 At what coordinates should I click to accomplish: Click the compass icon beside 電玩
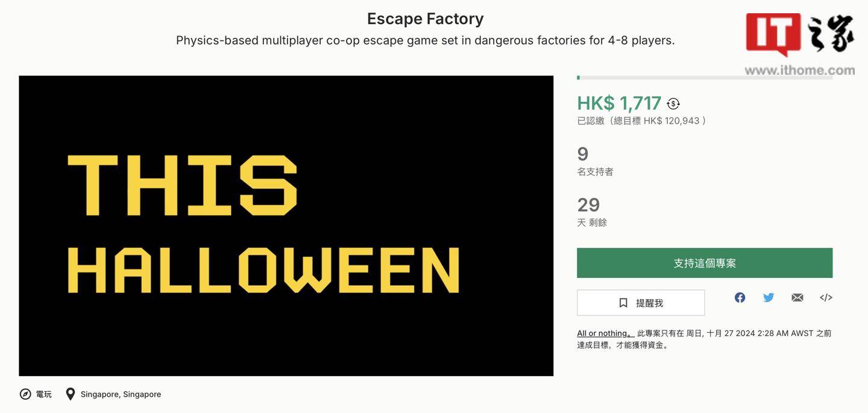pyautogui.click(x=25, y=394)
